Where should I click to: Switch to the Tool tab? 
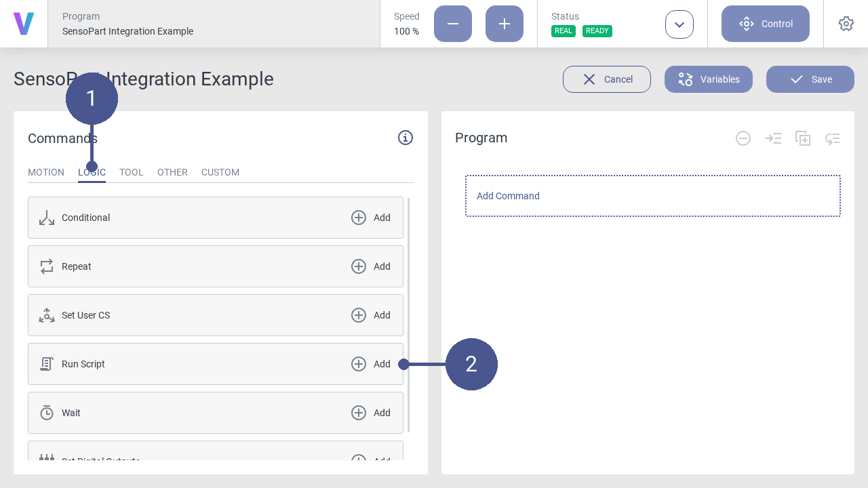point(132,172)
